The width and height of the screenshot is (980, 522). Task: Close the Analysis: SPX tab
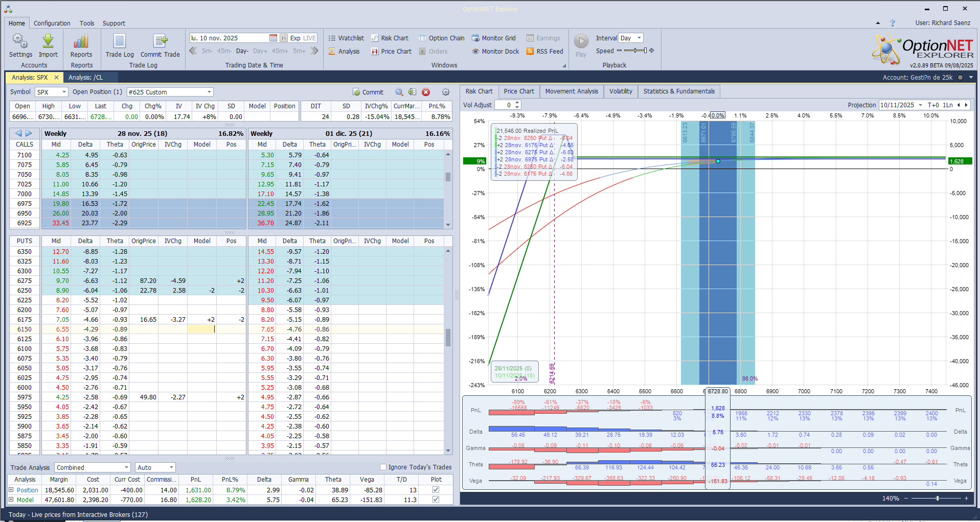[x=56, y=78]
